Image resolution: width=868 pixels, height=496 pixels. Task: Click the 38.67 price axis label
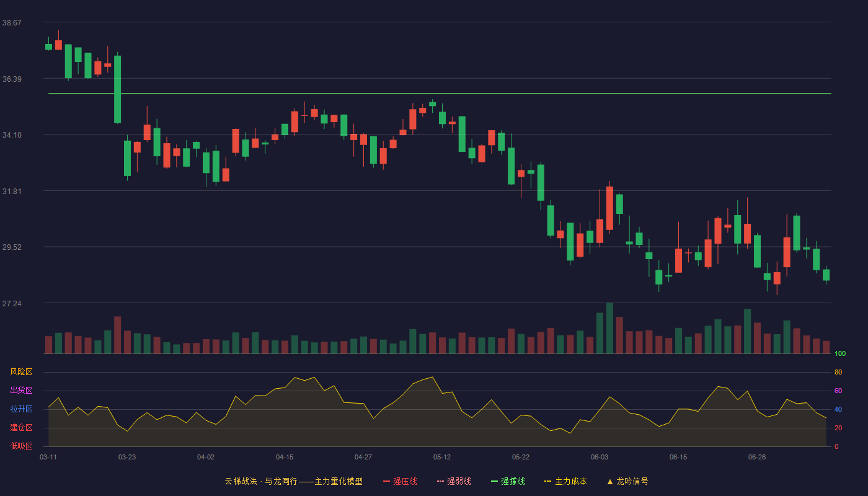coord(12,23)
